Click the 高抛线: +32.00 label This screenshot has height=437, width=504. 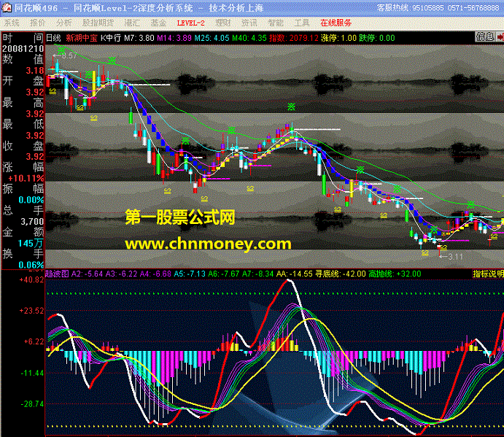point(395,274)
